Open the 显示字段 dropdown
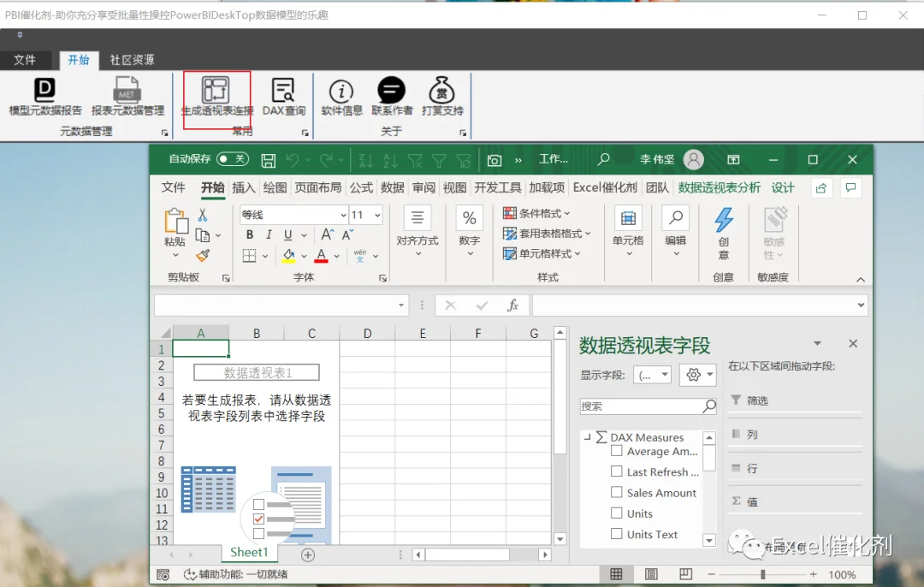The image size is (924, 587). [652, 375]
